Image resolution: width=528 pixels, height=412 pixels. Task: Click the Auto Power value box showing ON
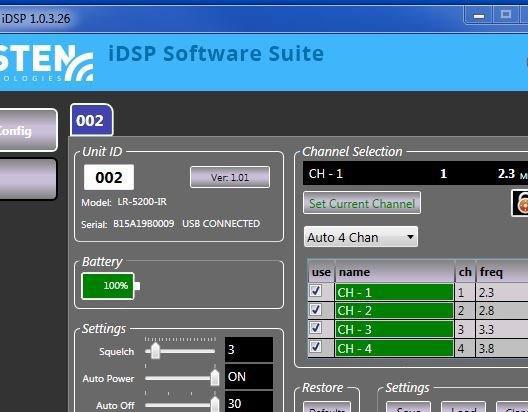tap(249, 377)
